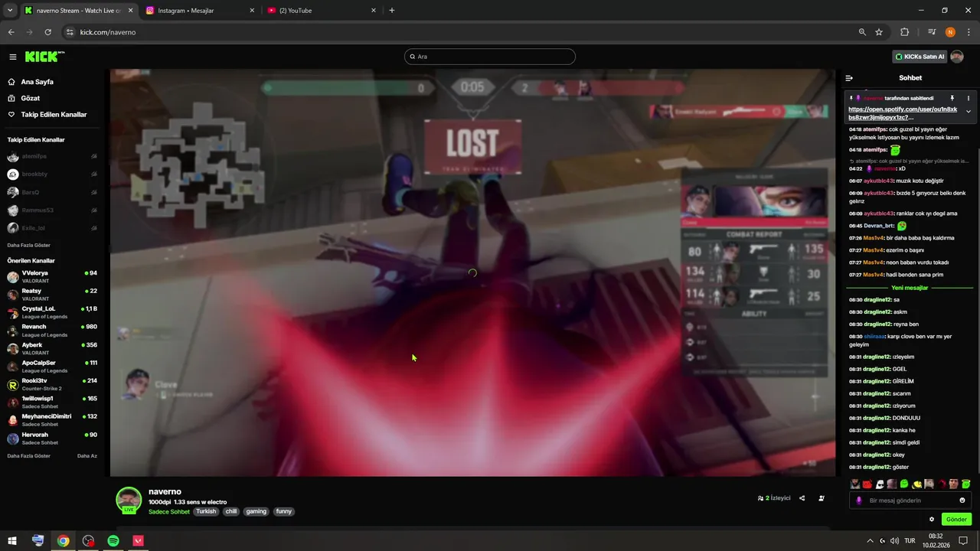Open pinned message three-dot options
The width and height of the screenshot is (980, 551).
[968, 98]
